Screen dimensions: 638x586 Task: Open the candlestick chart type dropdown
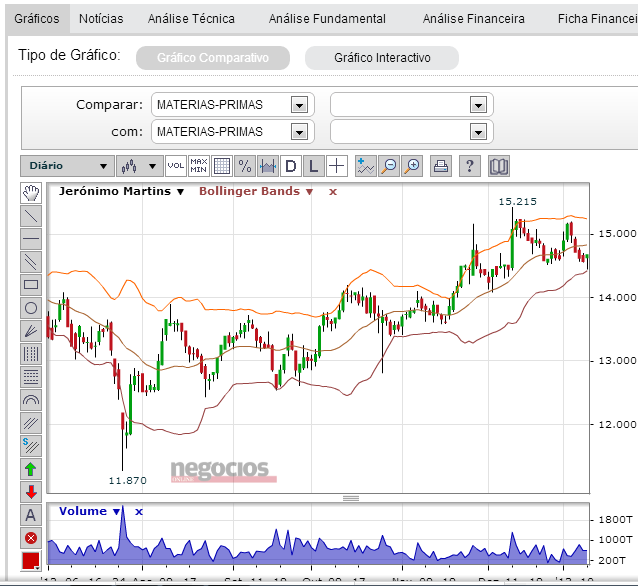pos(140,166)
